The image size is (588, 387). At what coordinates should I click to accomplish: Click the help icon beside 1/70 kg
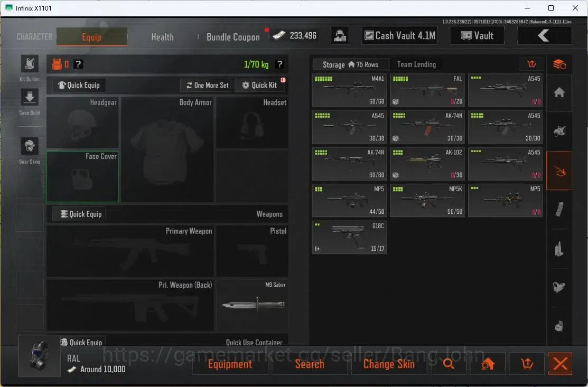pos(279,64)
